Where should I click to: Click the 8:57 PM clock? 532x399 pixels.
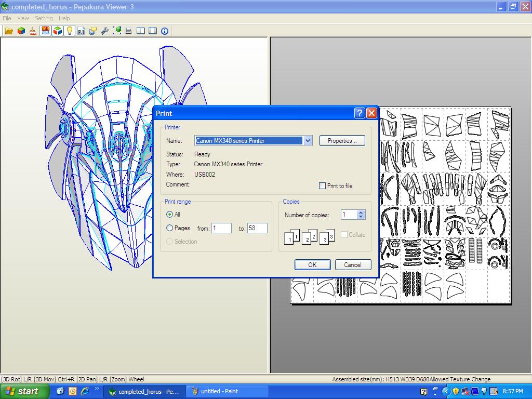point(513,391)
